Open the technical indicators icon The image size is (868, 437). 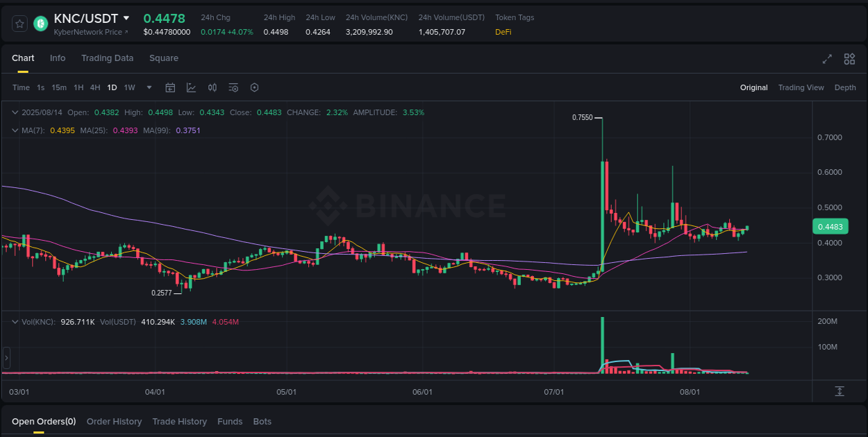(191, 87)
